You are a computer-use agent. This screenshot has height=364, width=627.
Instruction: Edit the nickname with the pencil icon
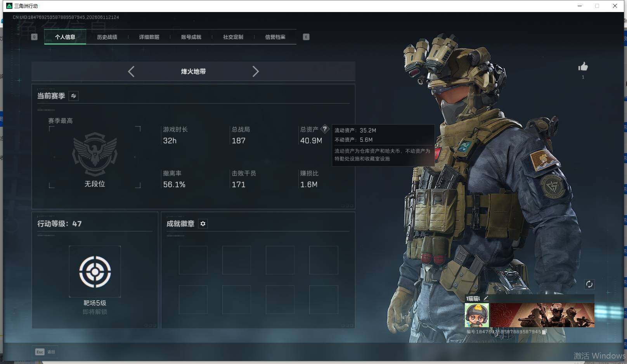point(486,298)
